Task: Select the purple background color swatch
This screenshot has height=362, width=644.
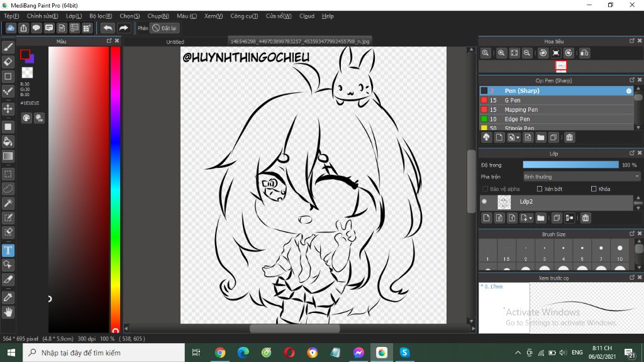Action: [x=31, y=59]
